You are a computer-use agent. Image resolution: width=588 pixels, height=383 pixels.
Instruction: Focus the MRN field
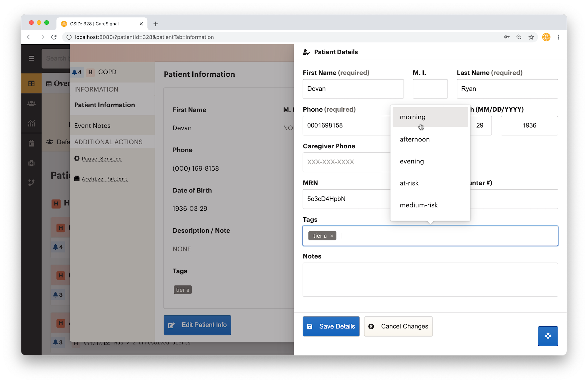[x=347, y=199]
